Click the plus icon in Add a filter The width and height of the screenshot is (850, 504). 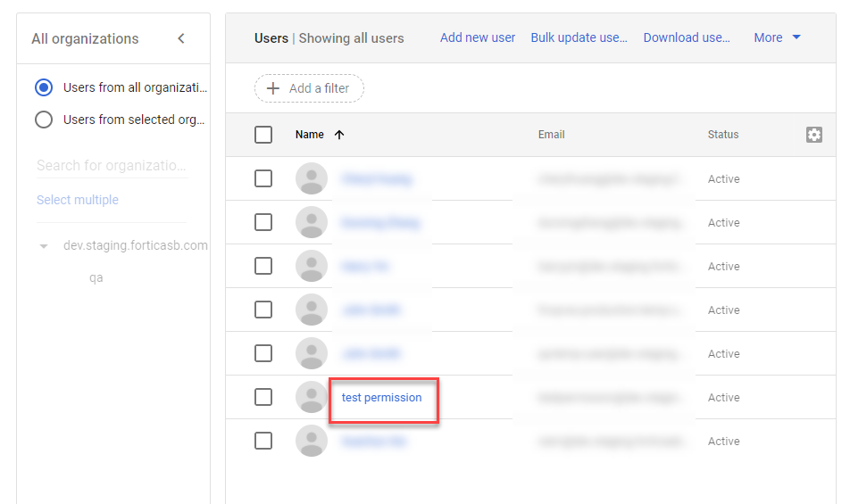pyautogui.click(x=274, y=88)
